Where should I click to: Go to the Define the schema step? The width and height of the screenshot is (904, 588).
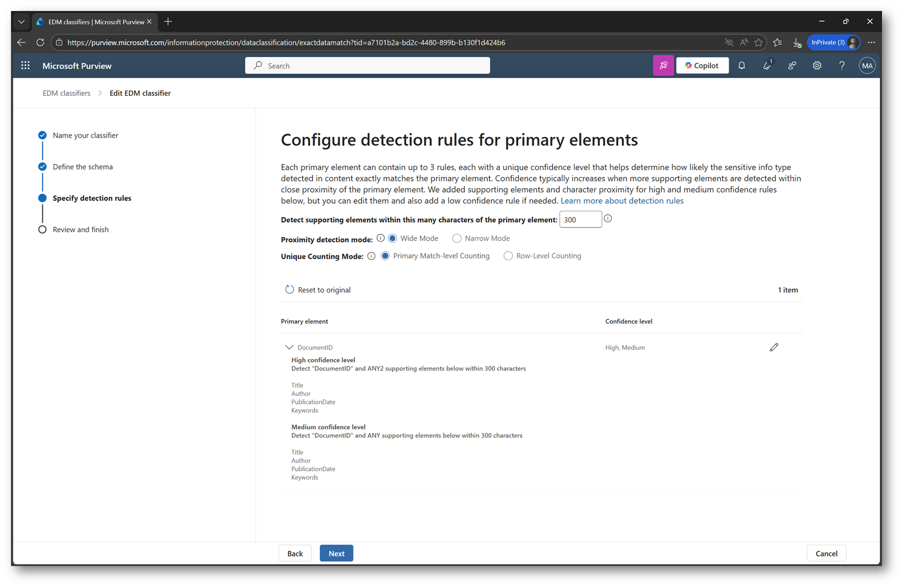point(83,167)
